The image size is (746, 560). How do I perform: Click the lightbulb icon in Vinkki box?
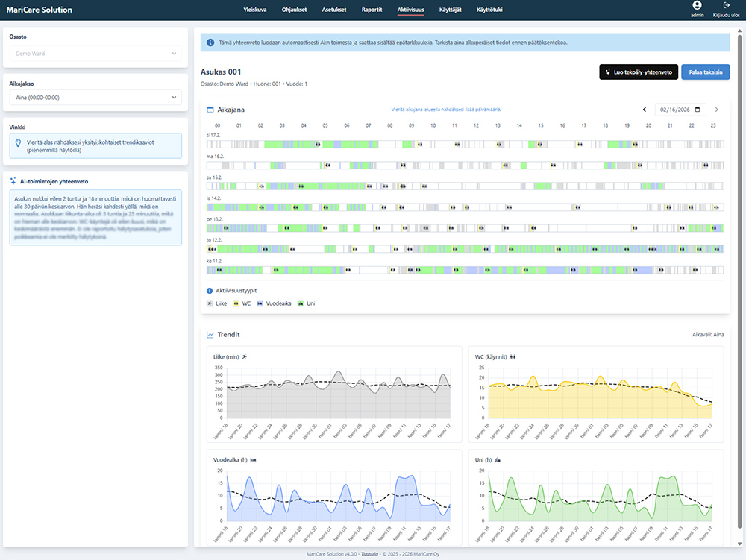(x=18, y=142)
